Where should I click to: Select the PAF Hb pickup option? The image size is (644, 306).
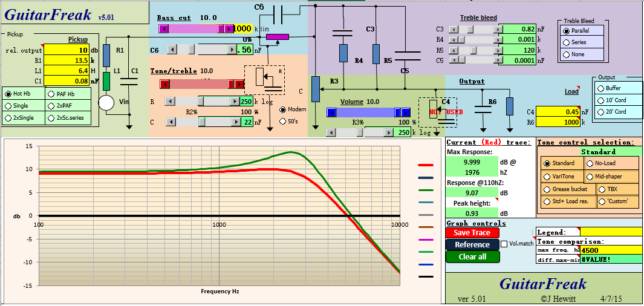51,94
